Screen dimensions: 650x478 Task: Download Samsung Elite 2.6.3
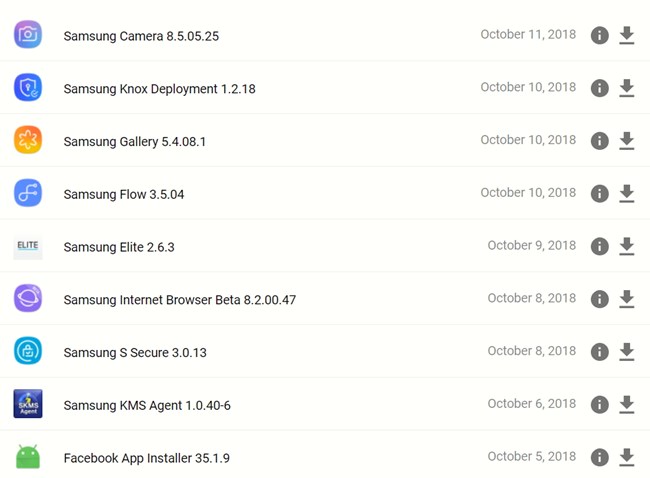(x=626, y=246)
